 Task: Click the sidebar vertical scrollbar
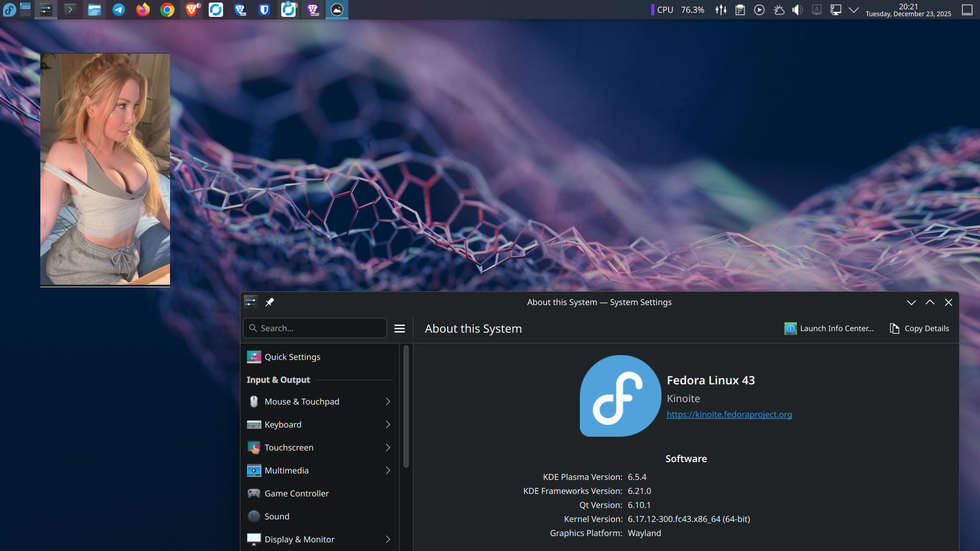pyautogui.click(x=406, y=407)
